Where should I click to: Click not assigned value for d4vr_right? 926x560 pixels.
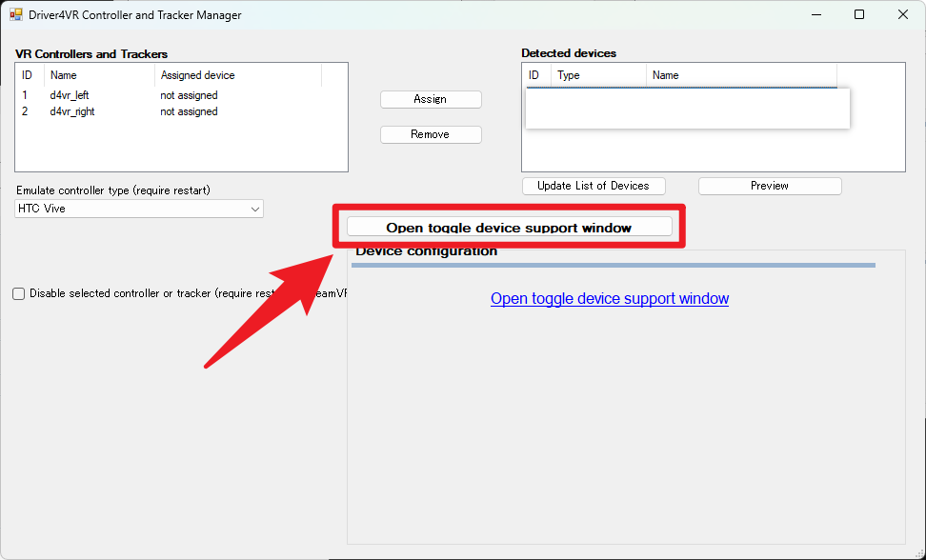189,111
